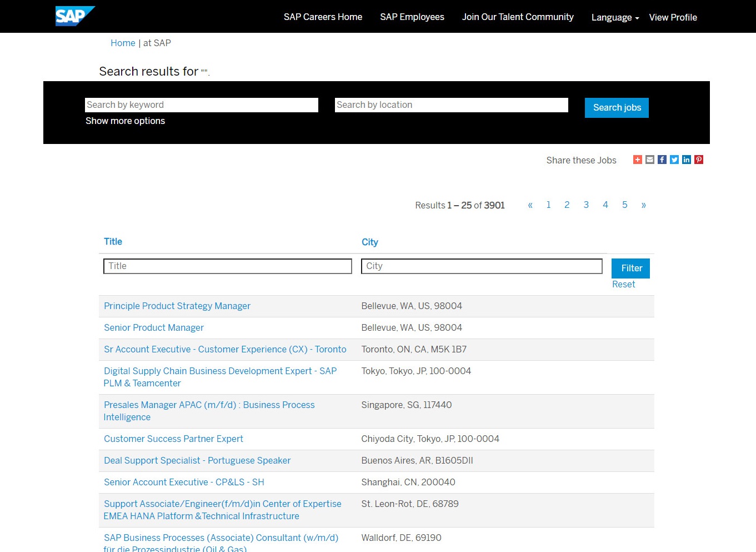The height and width of the screenshot is (552, 756).
Task: Click the blue Filter button
Action: coord(630,268)
